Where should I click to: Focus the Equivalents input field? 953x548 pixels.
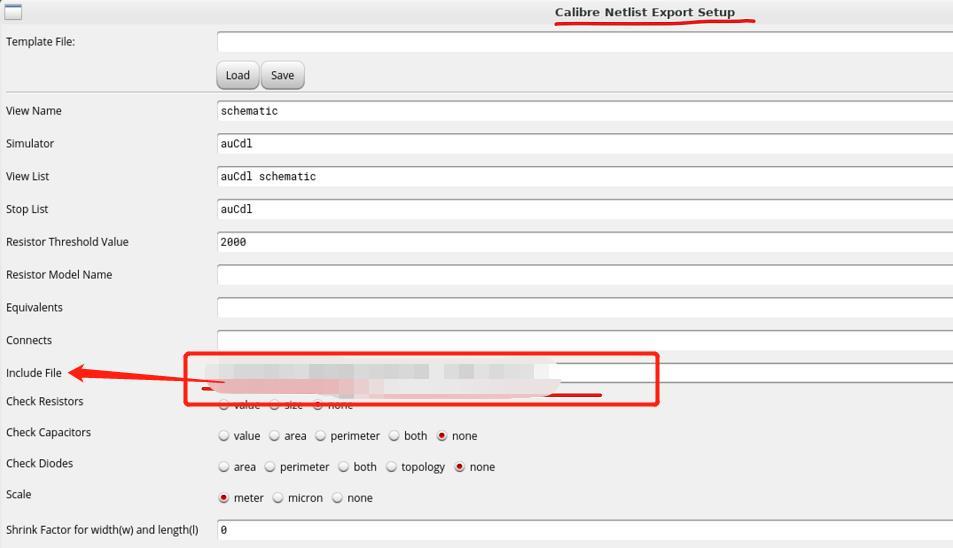coord(584,308)
